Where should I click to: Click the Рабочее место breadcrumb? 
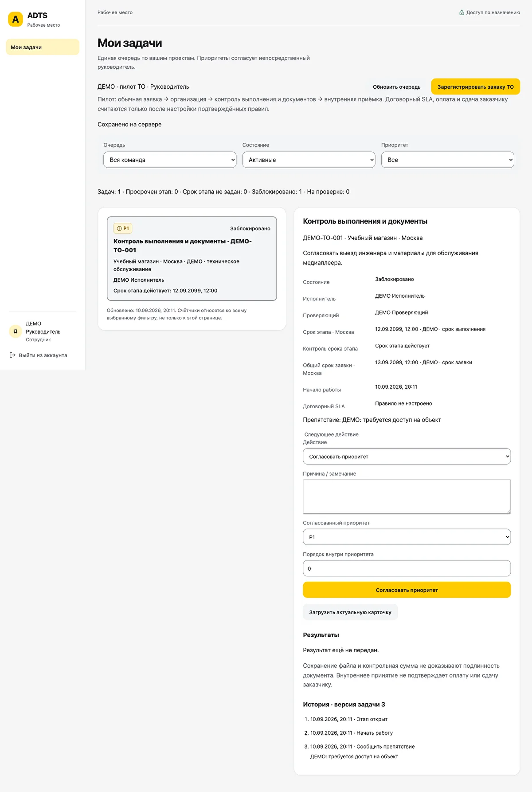pos(115,12)
